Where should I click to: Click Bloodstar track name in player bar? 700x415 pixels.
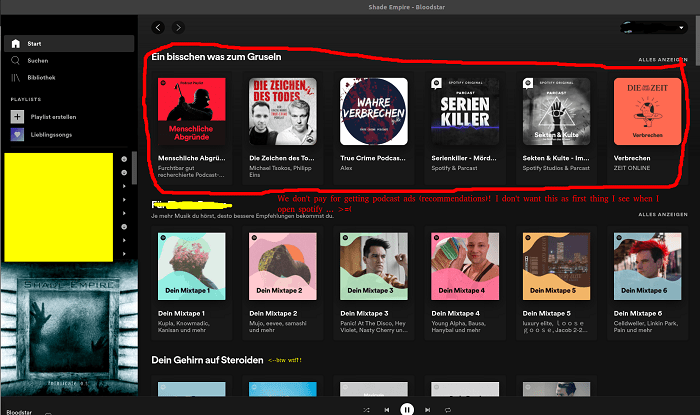tap(19, 412)
